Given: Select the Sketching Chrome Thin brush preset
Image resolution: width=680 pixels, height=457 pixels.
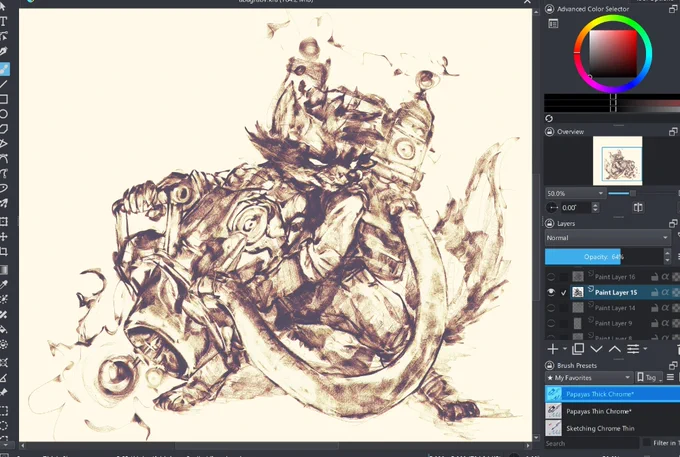Looking at the screenshot, I should pyautogui.click(x=612, y=428).
